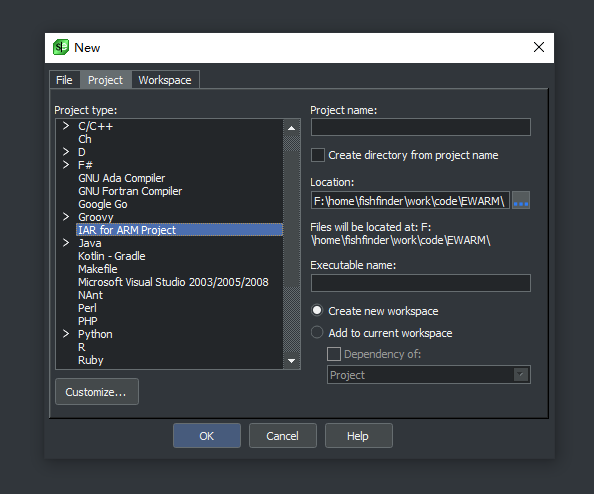
Task: Switch to the Project tab
Action: tap(105, 80)
